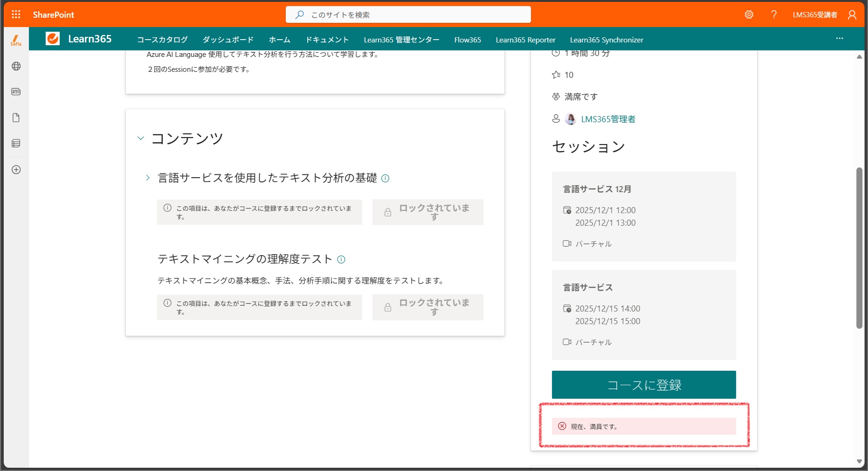Click the error icon in 現在、満員です message
This screenshot has height=471, width=868.
(x=562, y=426)
